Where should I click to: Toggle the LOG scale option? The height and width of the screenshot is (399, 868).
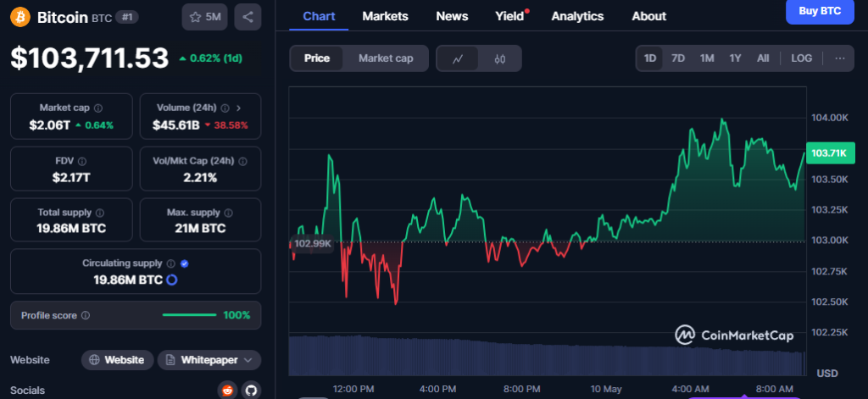coord(802,58)
